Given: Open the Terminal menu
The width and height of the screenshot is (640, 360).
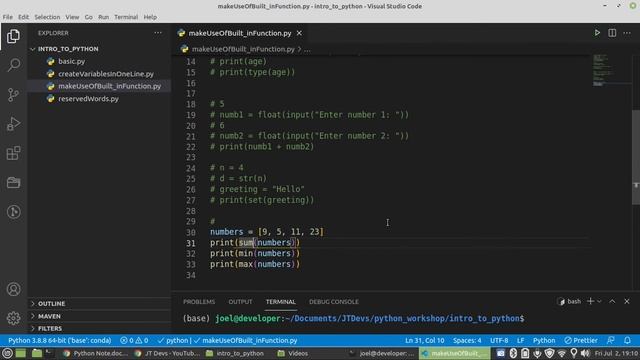Looking at the screenshot, I should 126,17.
